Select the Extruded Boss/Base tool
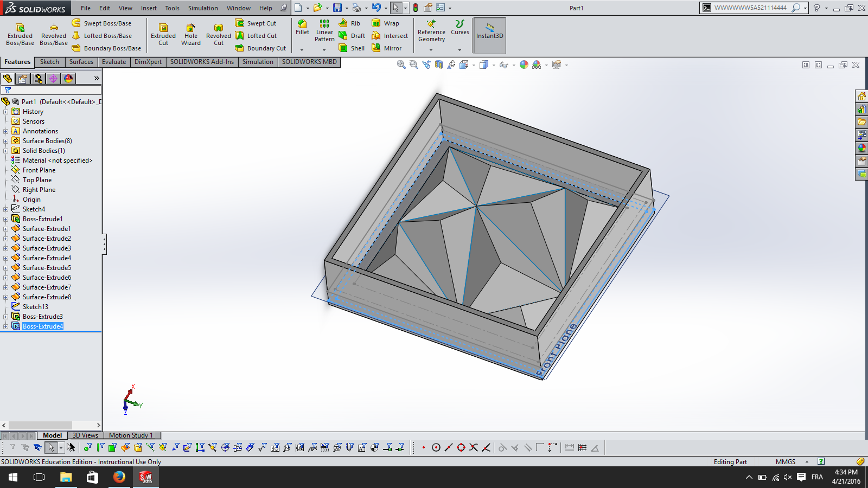This screenshot has width=868, height=488. [20, 35]
